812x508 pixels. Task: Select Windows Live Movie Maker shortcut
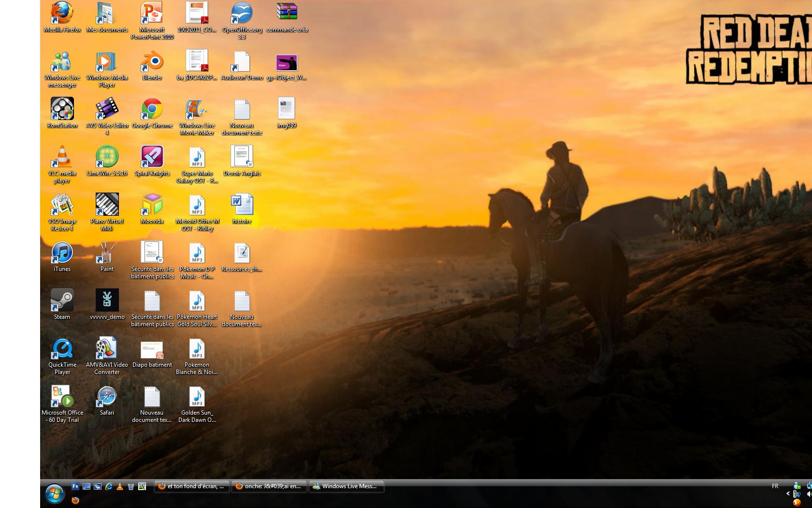point(197,117)
